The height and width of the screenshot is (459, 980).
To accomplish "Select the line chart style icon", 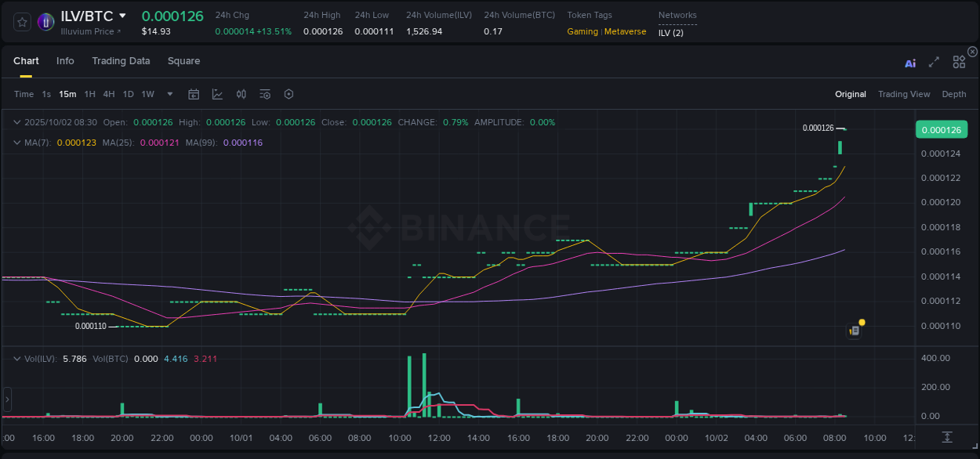I will coord(217,94).
